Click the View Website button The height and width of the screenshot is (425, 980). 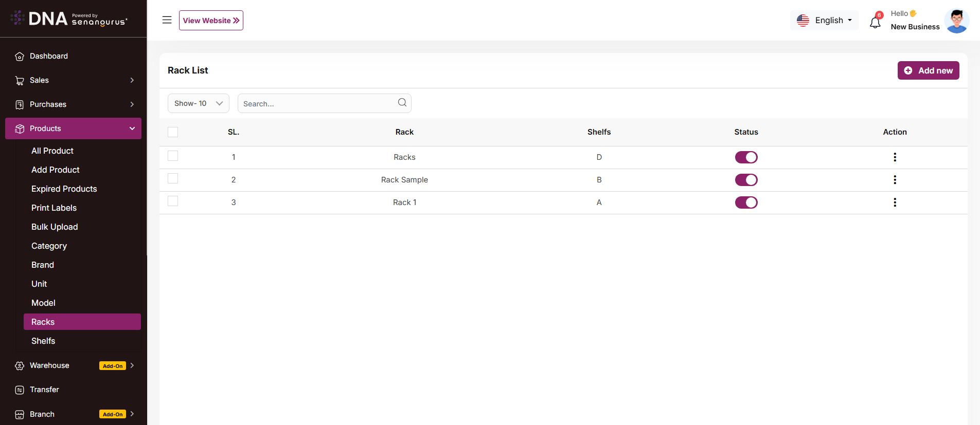point(211,21)
